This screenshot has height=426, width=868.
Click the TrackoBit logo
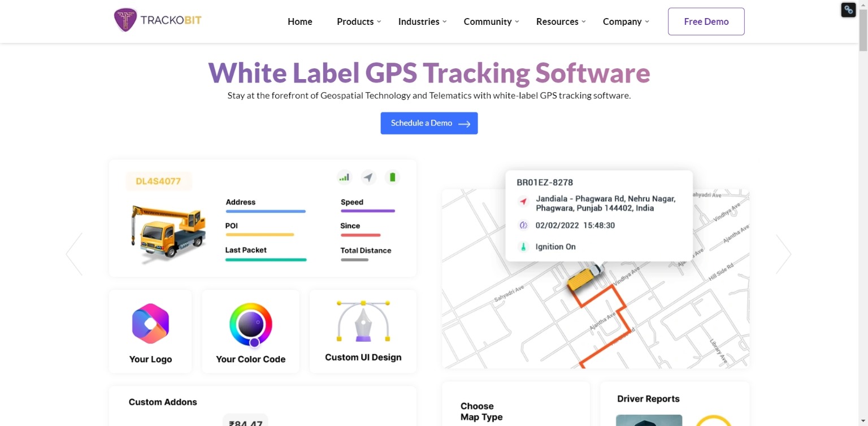[158, 20]
